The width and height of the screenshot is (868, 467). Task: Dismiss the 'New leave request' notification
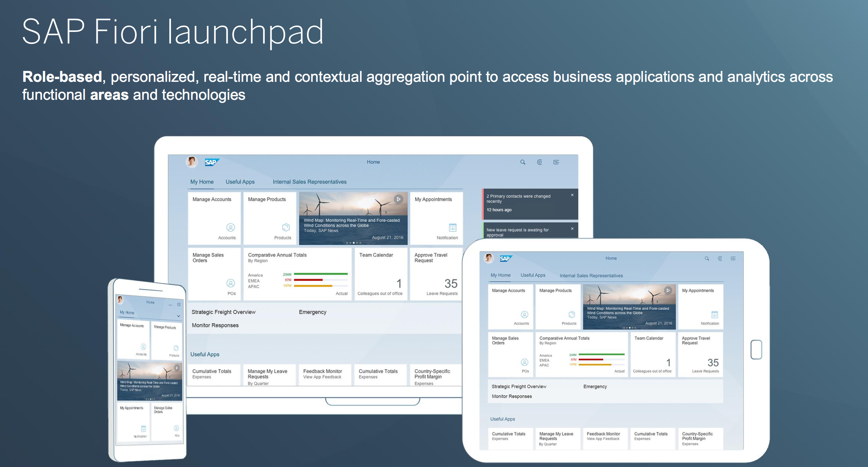(572, 229)
